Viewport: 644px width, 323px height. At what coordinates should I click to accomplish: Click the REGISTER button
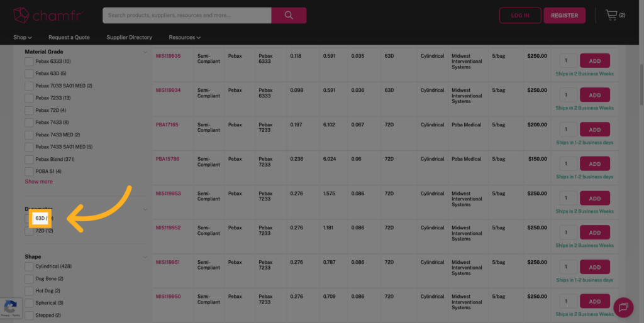[x=564, y=16]
